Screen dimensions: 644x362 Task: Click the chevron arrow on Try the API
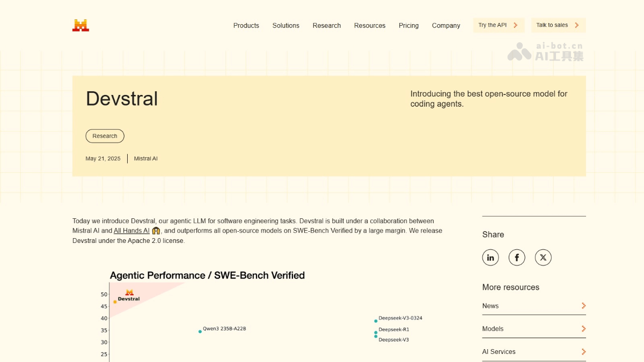pyautogui.click(x=516, y=25)
